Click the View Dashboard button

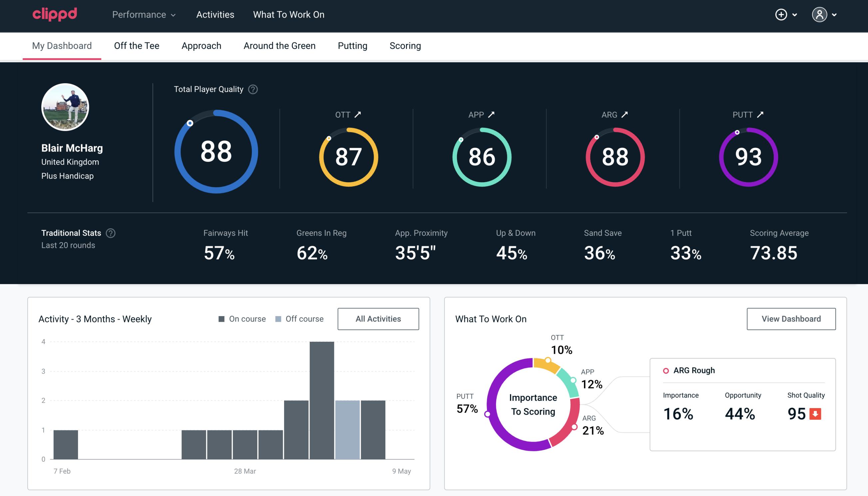(x=791, y=318)
